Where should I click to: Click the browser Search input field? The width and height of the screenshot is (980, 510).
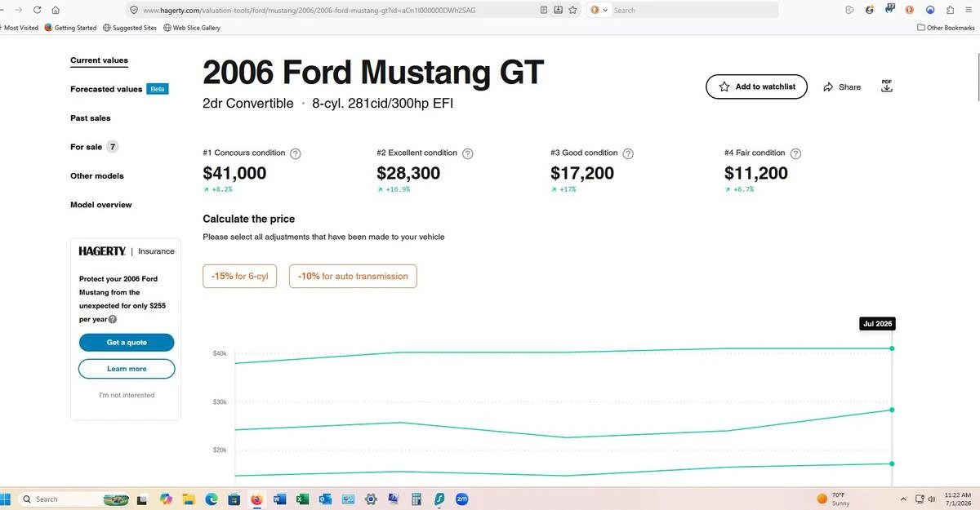[x=694, y=10]
